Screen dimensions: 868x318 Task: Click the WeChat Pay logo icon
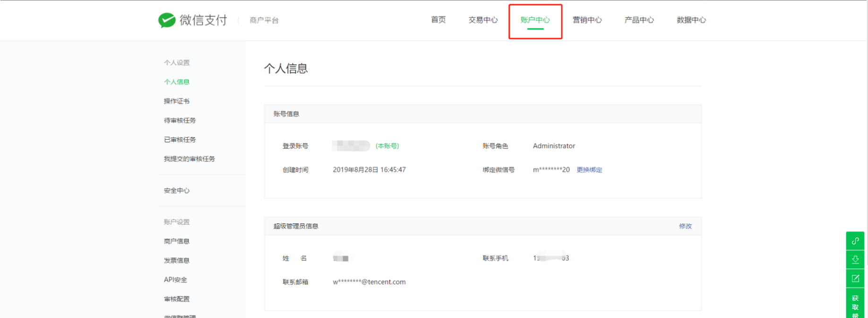167,20
